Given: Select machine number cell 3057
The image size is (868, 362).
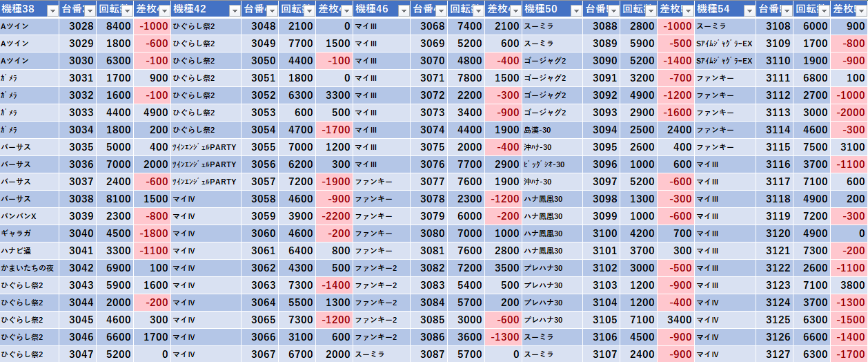Looking at the screenshot, I should tap(259, 182).
